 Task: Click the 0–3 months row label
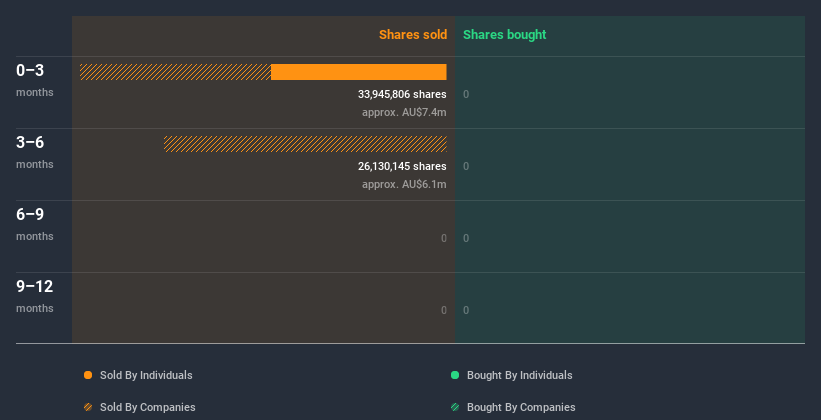(35, 80)
